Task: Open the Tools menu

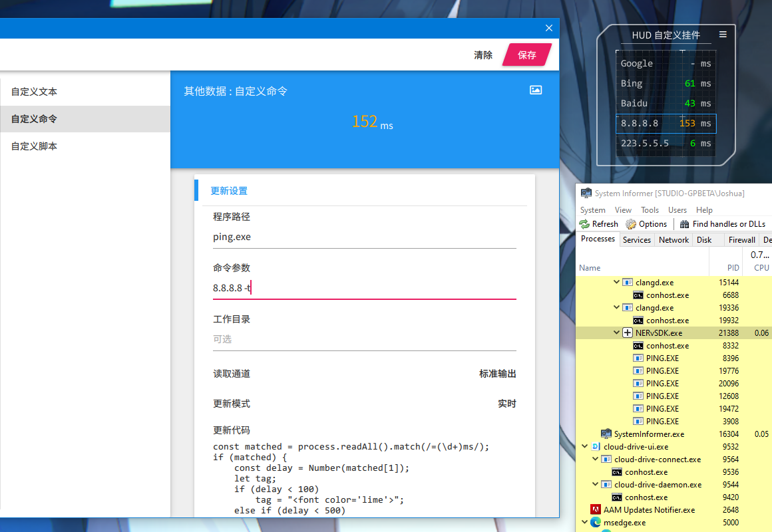Action: point(650,210)
